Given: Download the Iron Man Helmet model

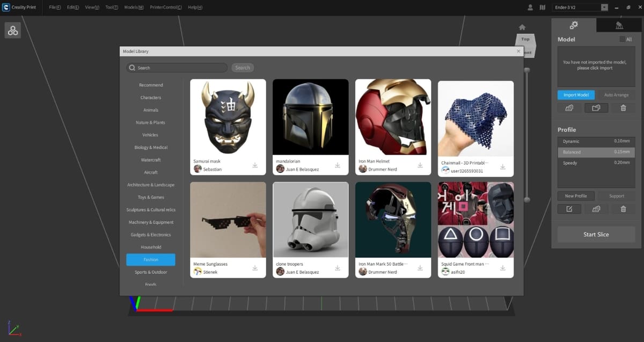Looking at the screenshot, I should click(x=420, y=165).
